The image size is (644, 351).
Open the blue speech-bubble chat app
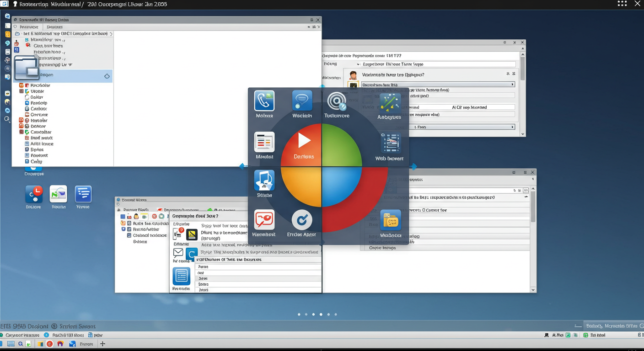[x=302, y=101]
